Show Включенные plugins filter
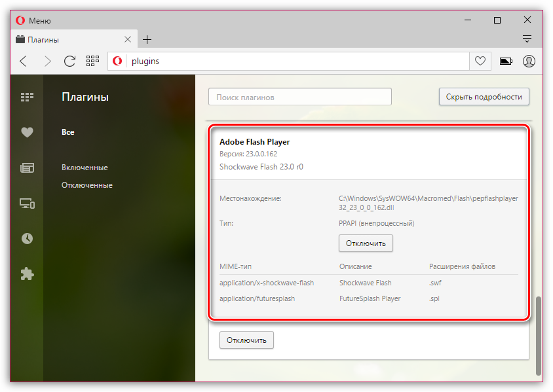553x392 pixels. (85, 168)
